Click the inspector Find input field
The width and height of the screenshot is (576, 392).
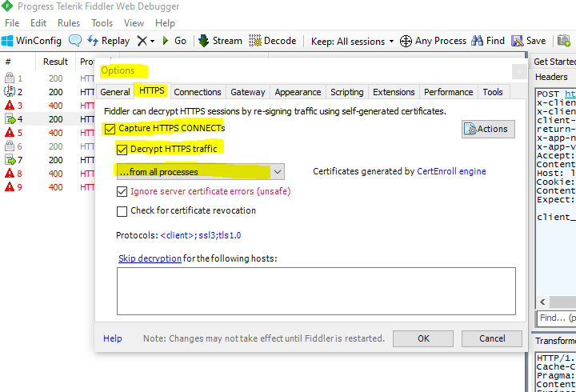(556, 318)
